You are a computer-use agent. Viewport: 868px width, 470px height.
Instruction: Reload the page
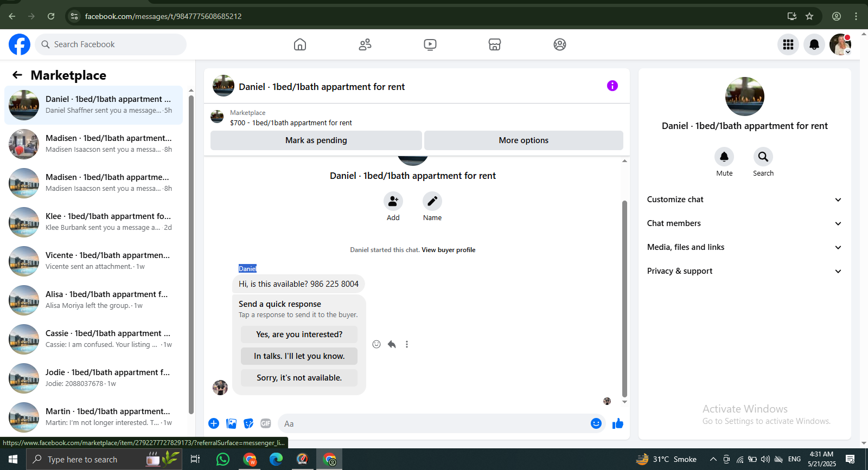pyautogui.click(x=51, y=16)
